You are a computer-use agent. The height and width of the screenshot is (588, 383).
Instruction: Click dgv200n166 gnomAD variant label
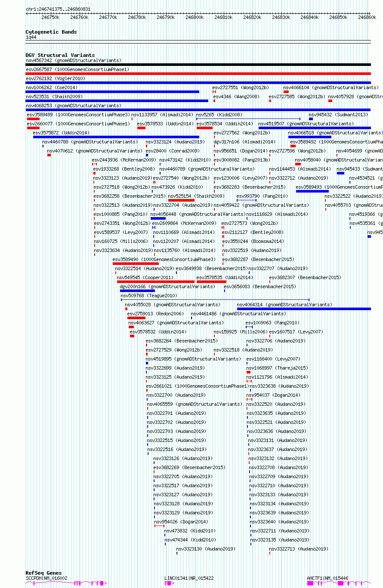pyautogui.click(x=168, y=286)
